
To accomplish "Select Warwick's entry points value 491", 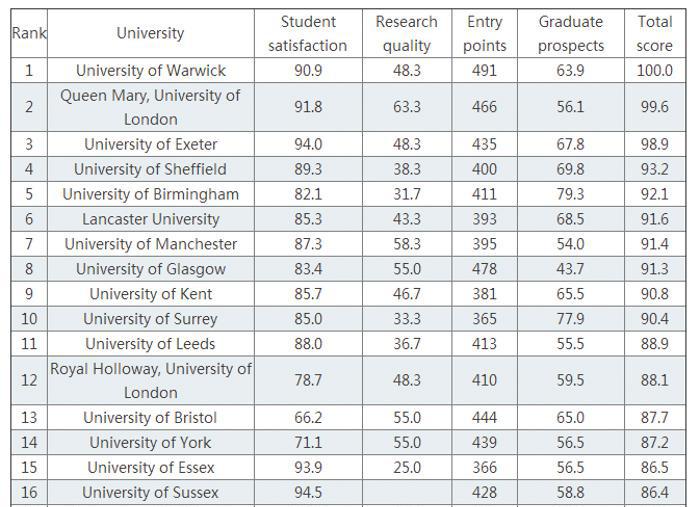I will 485,70.
